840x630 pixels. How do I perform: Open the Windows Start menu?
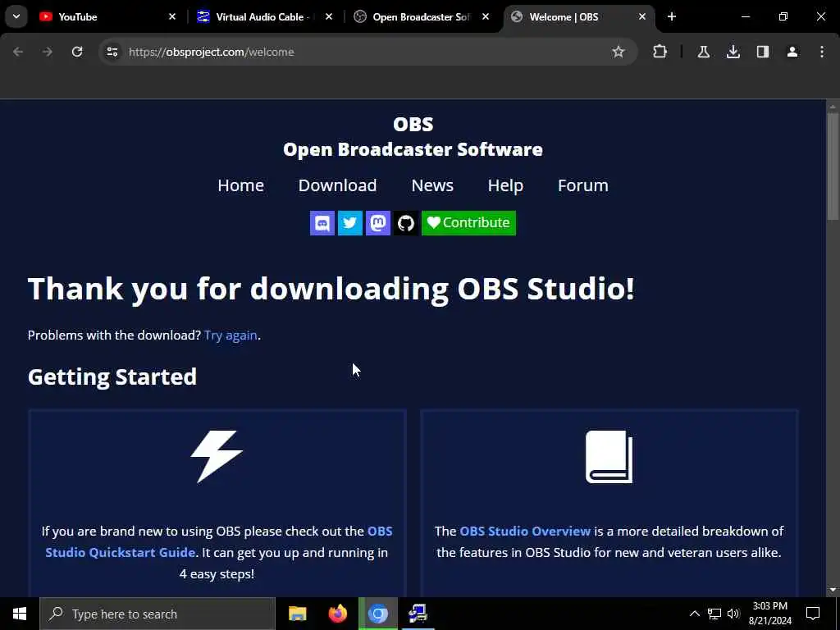click(x=20, y=614)
